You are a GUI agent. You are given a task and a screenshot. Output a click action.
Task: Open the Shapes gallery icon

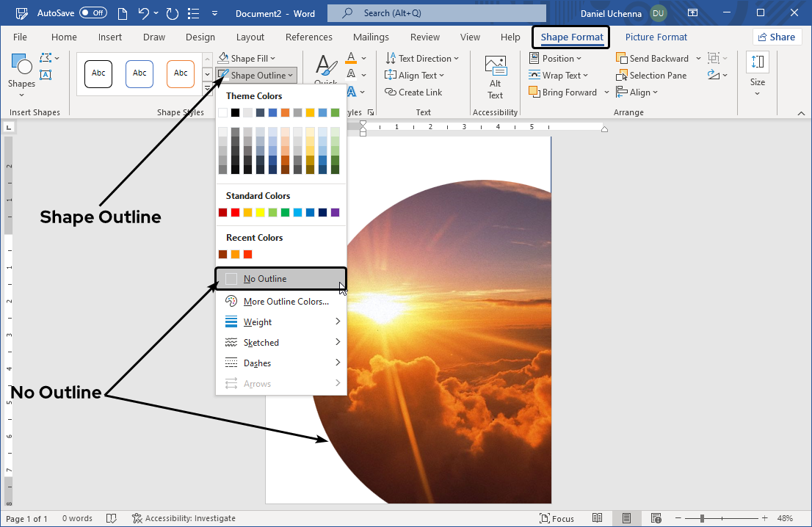tap(21, 66)
